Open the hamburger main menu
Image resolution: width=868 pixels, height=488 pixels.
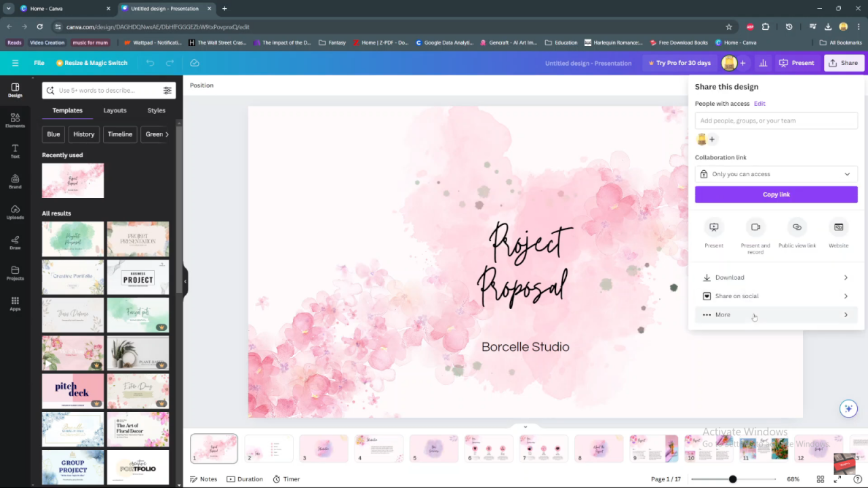[x=15, y=63]
